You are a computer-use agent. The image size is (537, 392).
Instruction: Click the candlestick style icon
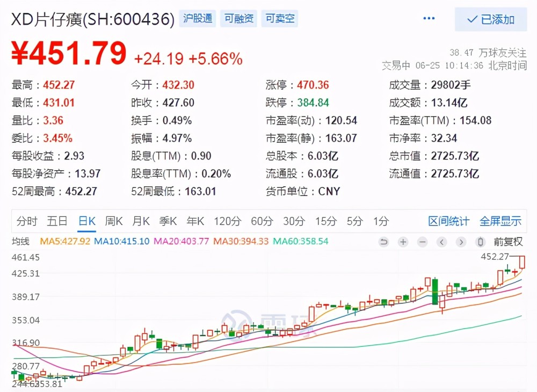pyautogui.click(x=481, y=242)
